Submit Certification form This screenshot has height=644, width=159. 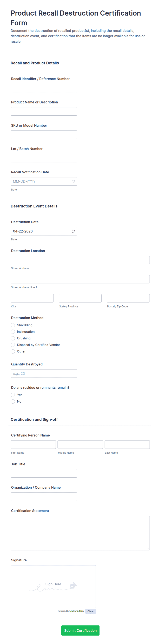tap(80, 630)
